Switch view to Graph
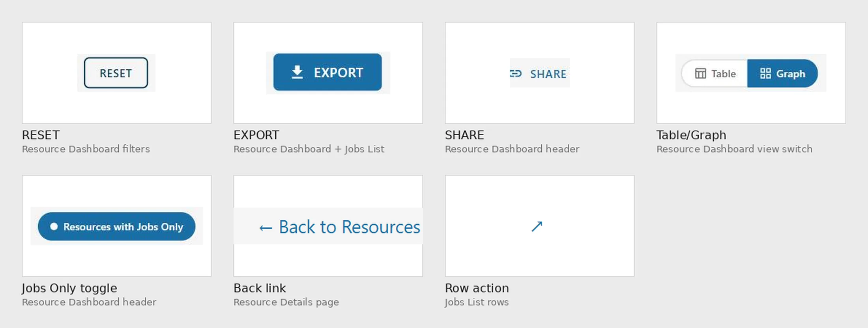Viewport: 868px width, 328px height. (x=782, y=73)
